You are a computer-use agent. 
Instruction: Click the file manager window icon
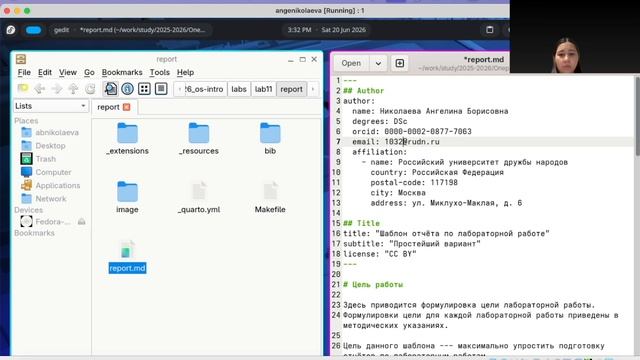21,59
